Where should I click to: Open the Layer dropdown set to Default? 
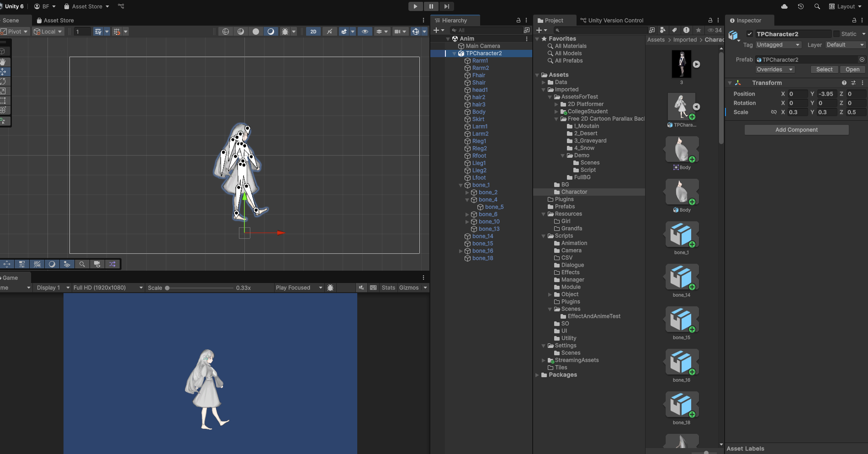845,45
